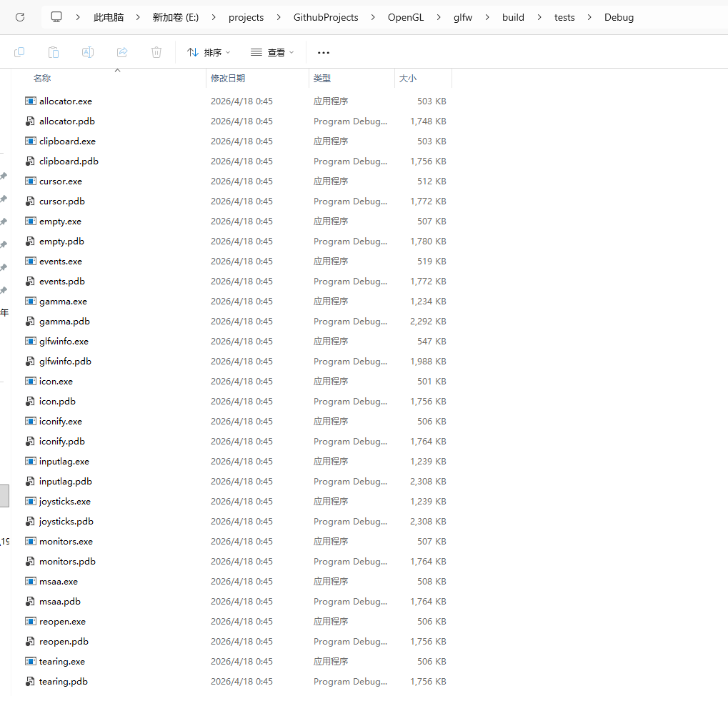Select inputlag.exe application icon
Screen dimensions: 728x701
[31, 462]
